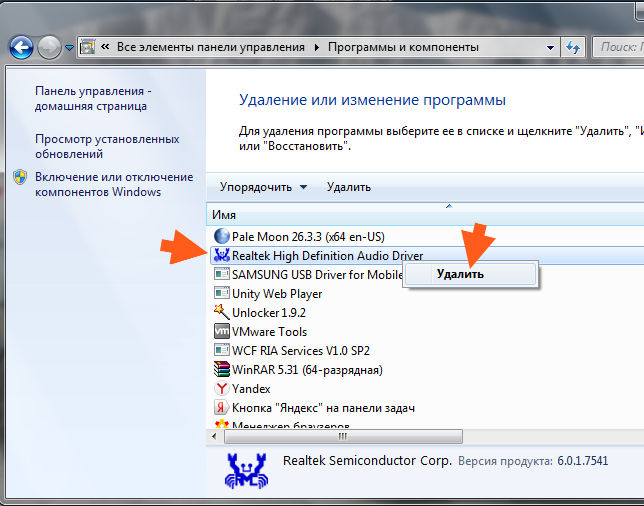Click the left arrow of horizontal scrollbar
The width and height of the screenshot is (644, 506).
coord(214,436)
